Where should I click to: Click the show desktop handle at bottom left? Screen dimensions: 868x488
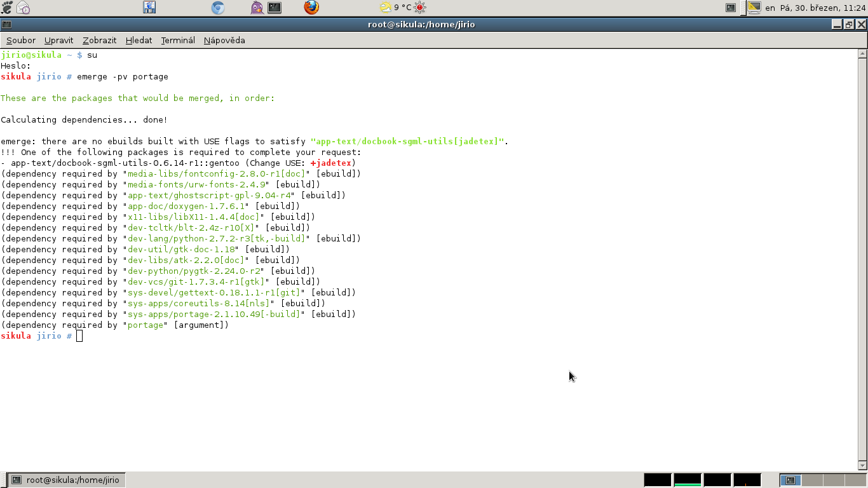click(3, 480)
